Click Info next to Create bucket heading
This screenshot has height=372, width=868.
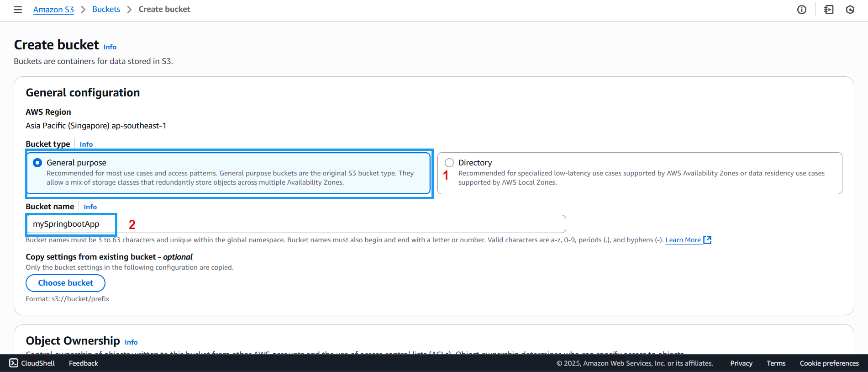110,47
